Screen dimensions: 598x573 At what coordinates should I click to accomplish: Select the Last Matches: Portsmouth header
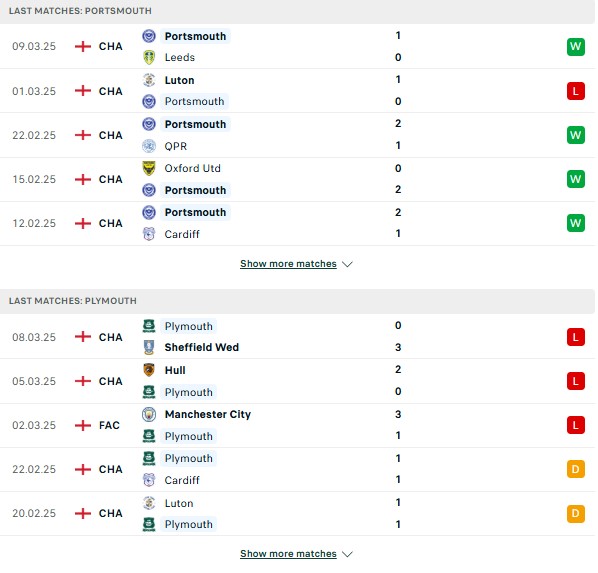click(297, 11)
